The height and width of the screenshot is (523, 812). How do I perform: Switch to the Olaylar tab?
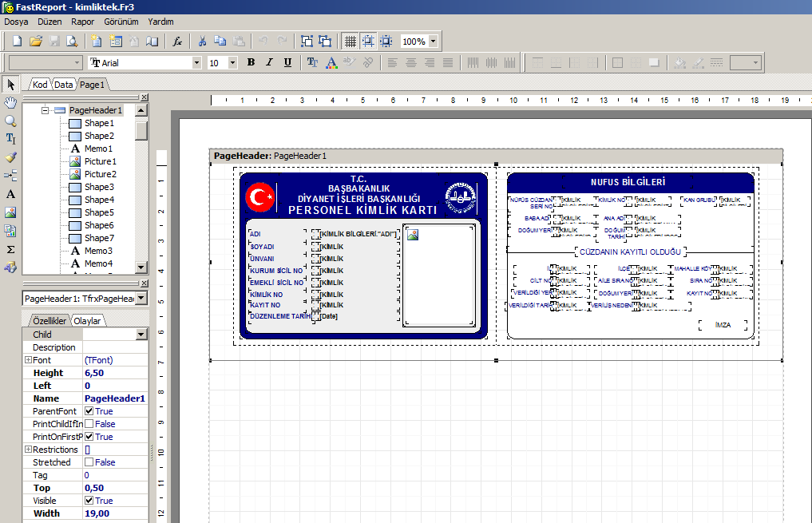[87, 321]
